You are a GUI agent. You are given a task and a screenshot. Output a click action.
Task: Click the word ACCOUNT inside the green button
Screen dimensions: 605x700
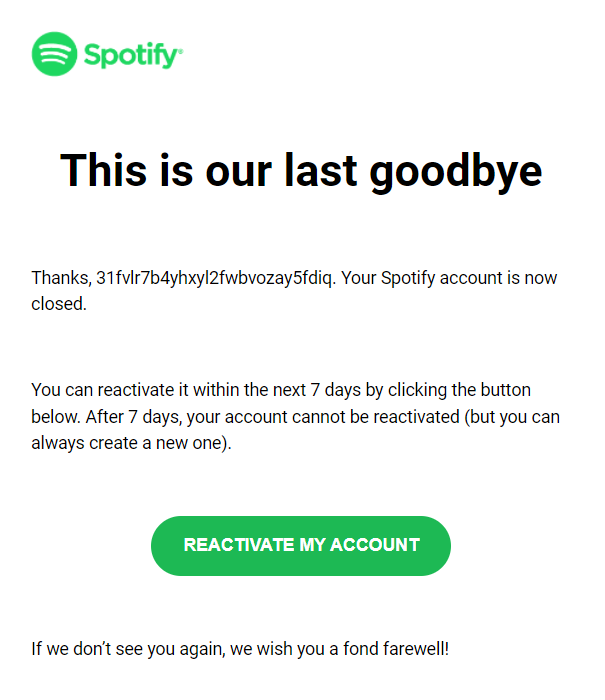[375, 545]
